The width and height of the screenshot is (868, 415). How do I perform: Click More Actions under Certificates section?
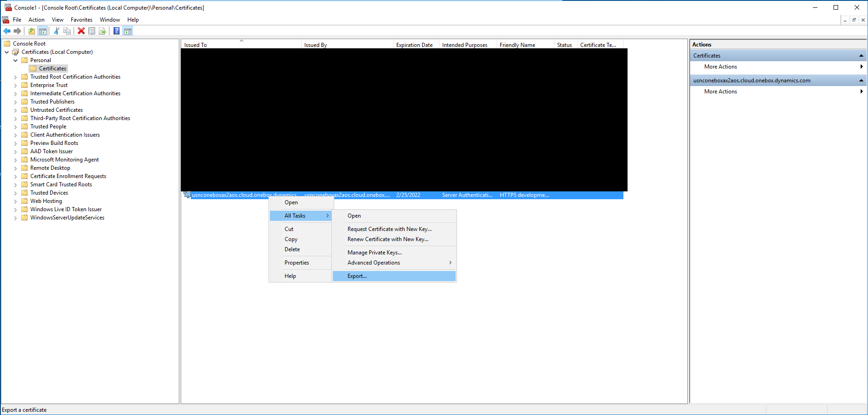point(720,67)
